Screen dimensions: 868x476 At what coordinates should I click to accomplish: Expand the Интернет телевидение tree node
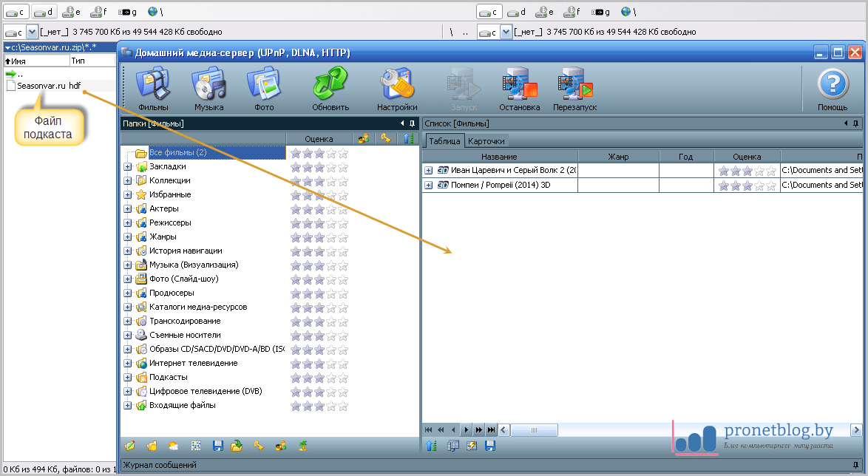point(128,364)
